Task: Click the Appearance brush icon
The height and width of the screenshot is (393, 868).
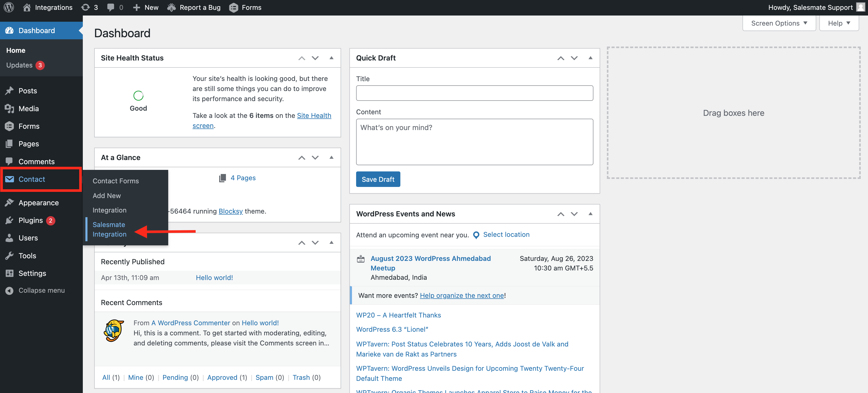Action: (x=9, y=202)
